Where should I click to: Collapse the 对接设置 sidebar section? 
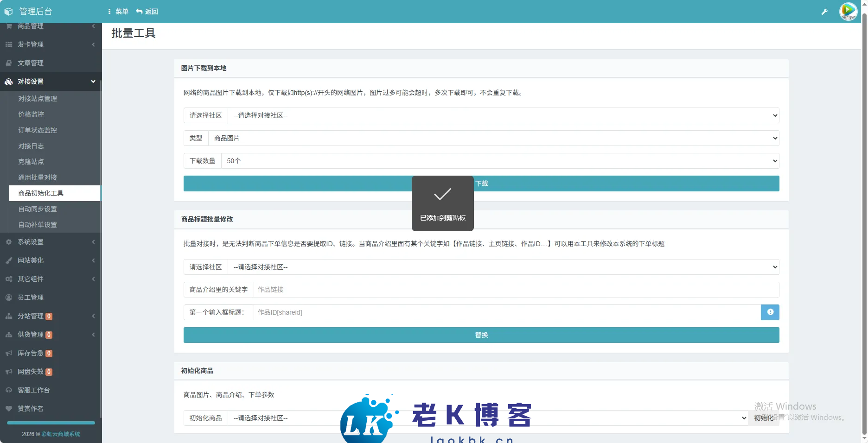click(50, 82)
